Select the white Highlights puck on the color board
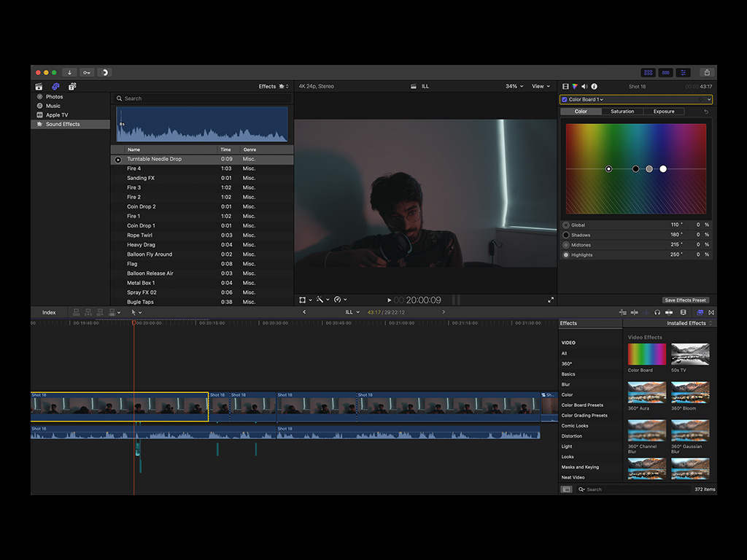 pos(662,168)
